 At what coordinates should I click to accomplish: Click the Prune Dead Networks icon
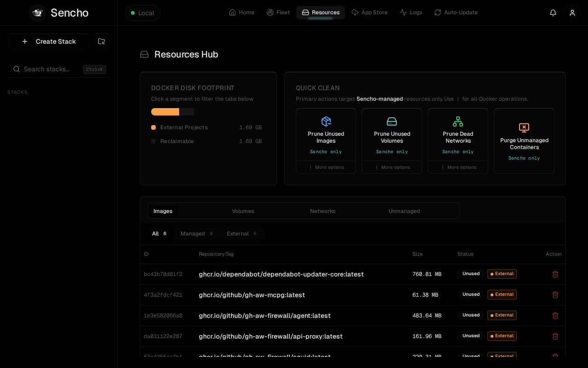click(458, 121)
